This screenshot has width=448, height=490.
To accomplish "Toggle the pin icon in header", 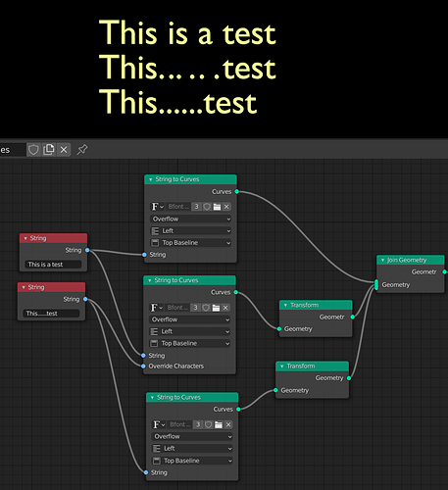I will pyautogui.click(x=82, y=150).
